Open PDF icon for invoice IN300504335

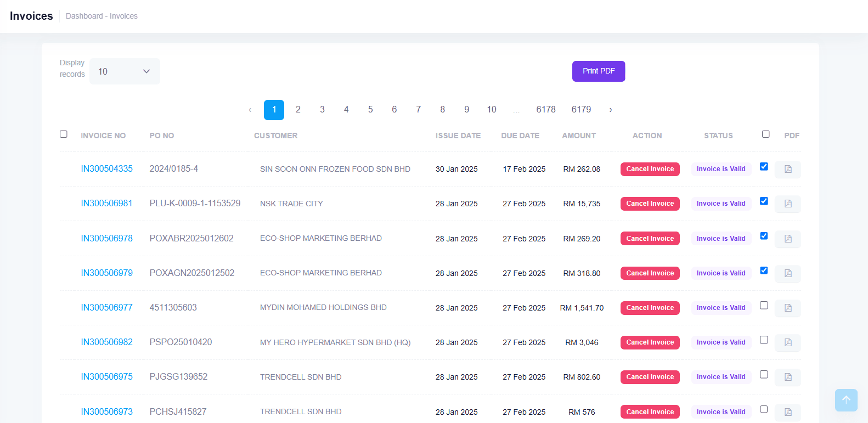click(787, 169)
